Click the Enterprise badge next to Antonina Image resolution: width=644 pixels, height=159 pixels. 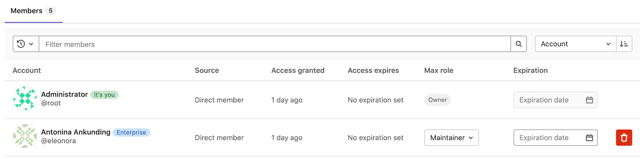point(131,132)
